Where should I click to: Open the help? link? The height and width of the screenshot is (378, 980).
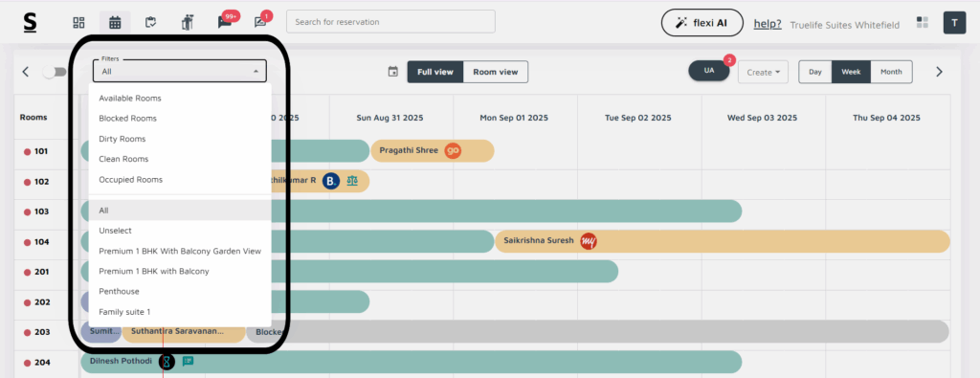768,24
